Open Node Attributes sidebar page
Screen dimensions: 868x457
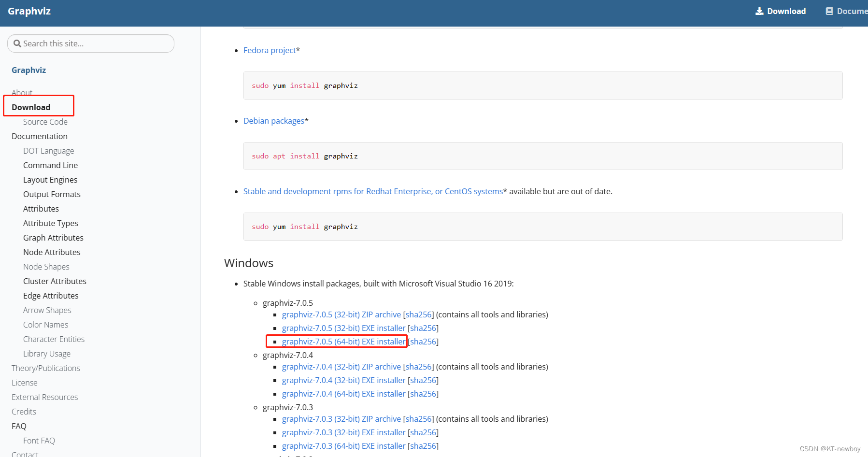pos(52,252)
